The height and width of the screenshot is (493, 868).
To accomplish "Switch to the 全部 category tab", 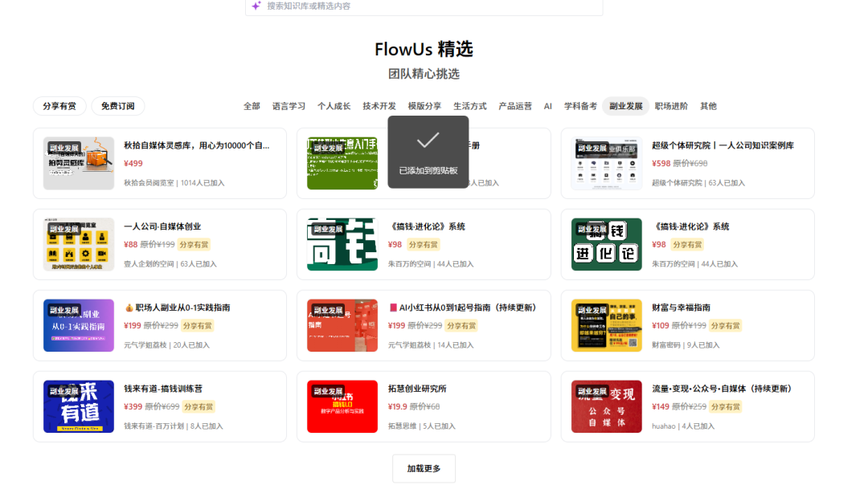I will (252, 106).
